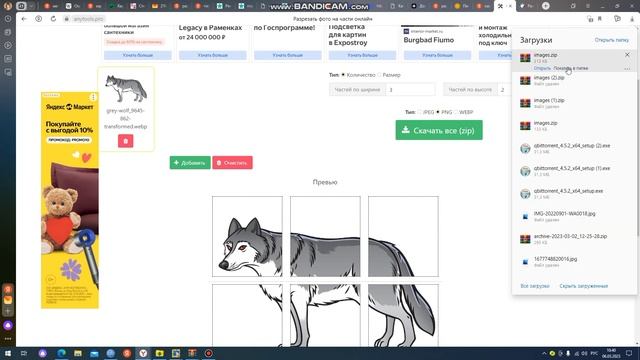The height and width of the screenshot is (360, 640).
Task: Open the Yandex Browser taskbar icon
Action: coord(143,353)
